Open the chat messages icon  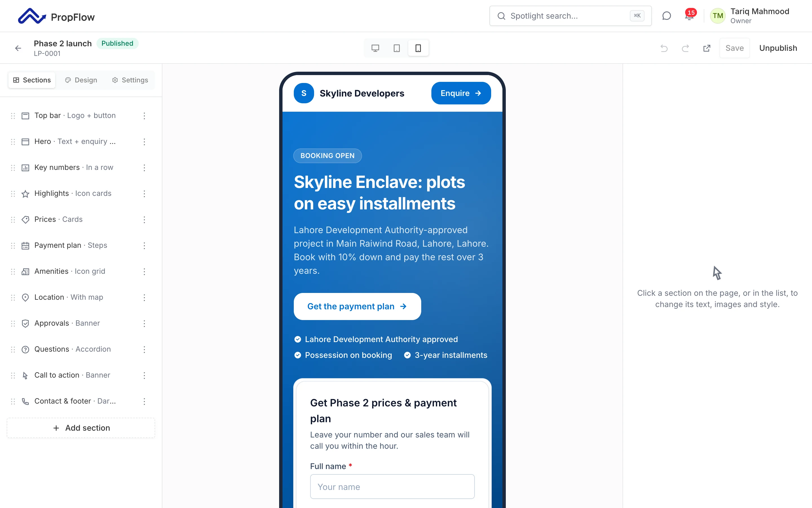(x=667, y=16)
